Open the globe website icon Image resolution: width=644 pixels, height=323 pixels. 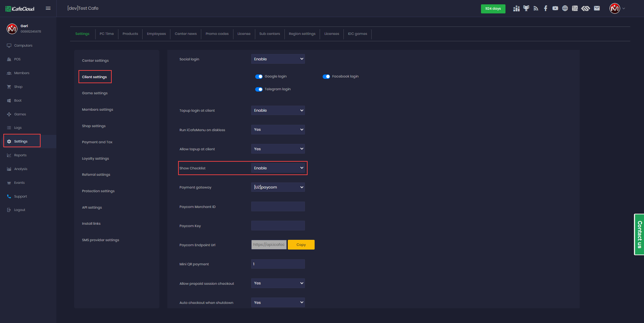pyautogui.click(x=565, y=8)
